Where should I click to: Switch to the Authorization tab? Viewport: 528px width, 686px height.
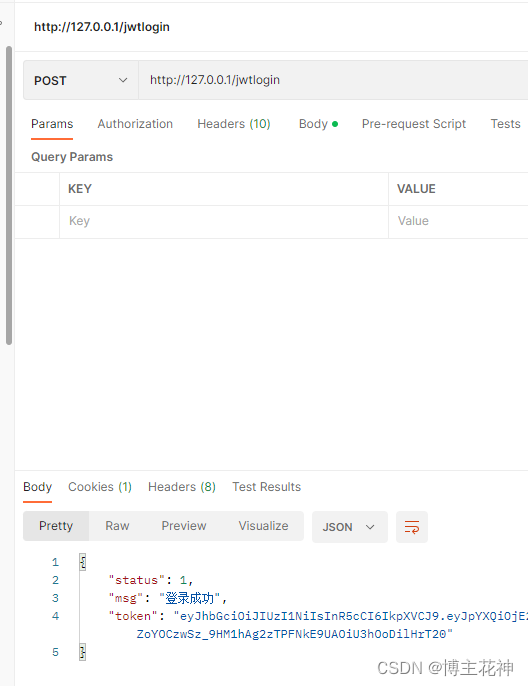(x=135, y=124)
